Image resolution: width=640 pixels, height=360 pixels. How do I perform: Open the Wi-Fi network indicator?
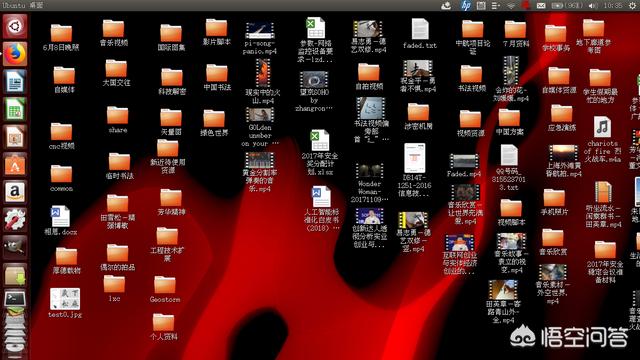pos(511,6)
